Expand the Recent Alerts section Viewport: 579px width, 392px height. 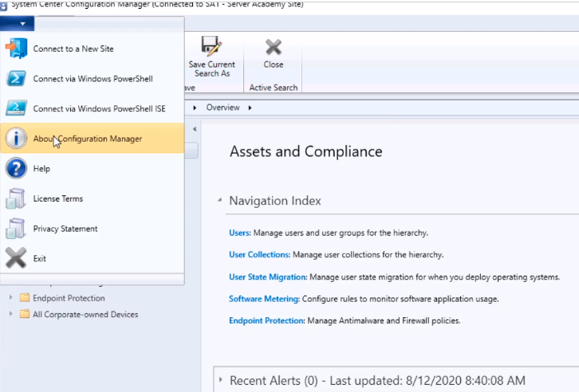221,381
